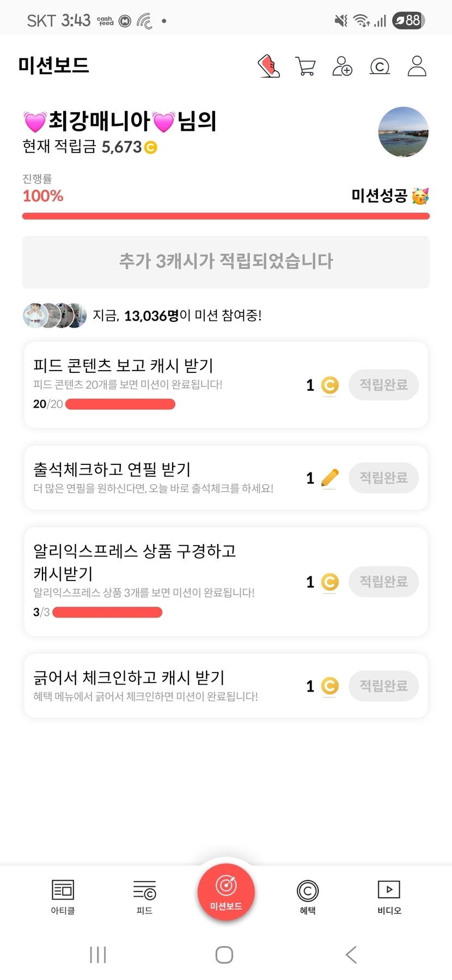Tap the 추가 3캐시가 적립되었습니다 banner
The width and height of the screenshot is (452, 980).
226,262
